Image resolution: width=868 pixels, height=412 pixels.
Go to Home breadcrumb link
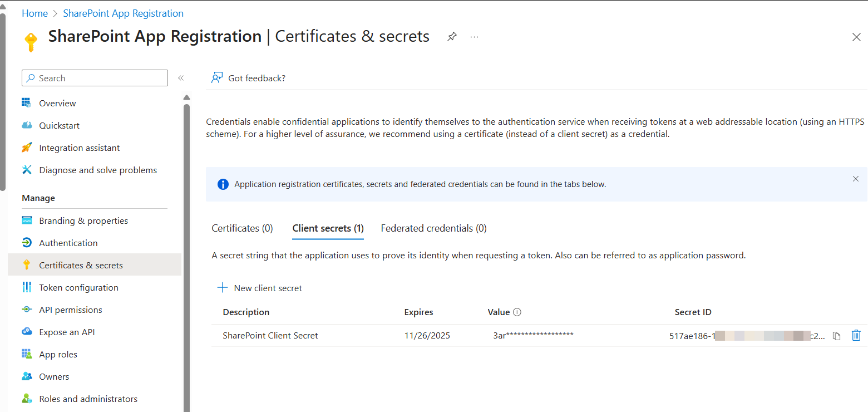[34, 13]
